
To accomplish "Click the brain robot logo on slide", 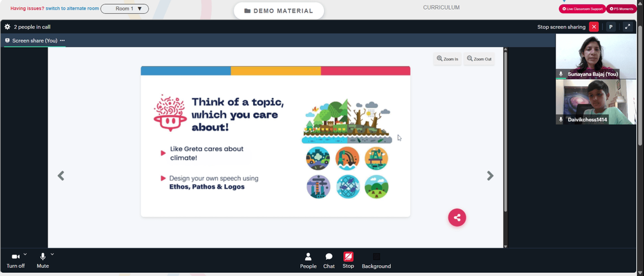I will (170, 113).
